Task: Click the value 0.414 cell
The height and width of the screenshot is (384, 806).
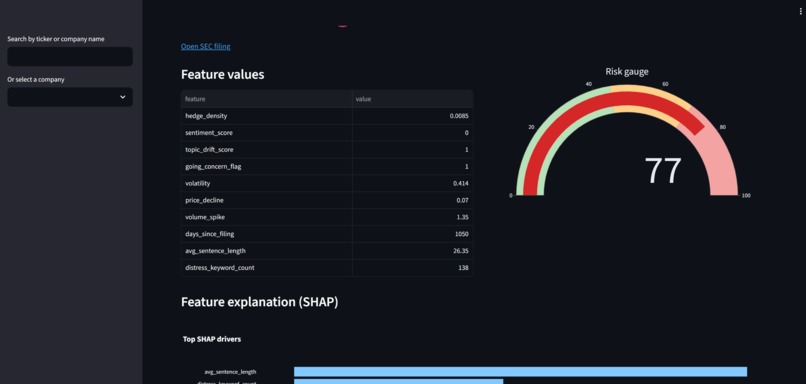Action: [x=413, y=184]
